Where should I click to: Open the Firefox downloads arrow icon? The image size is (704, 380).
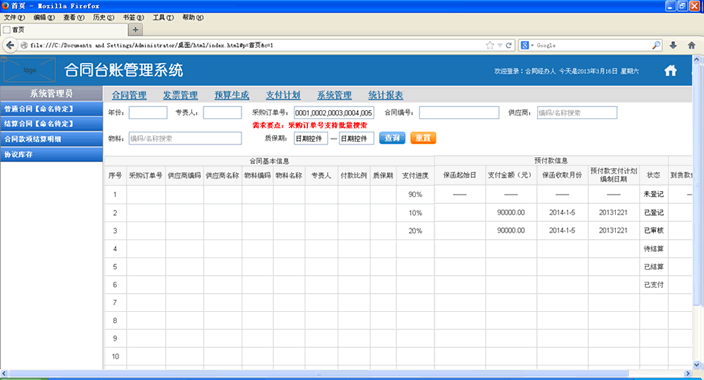point(673,45)
